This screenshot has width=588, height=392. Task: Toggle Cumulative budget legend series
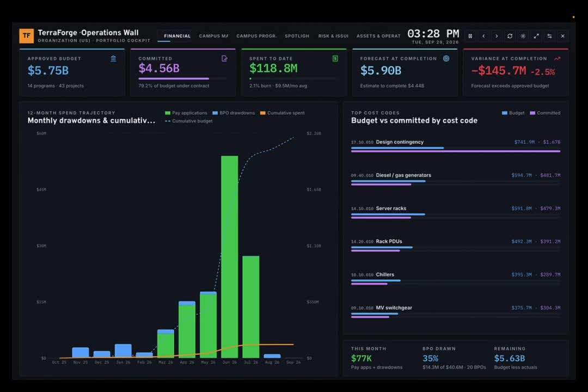pyautogui.click(x=188, y=121)
